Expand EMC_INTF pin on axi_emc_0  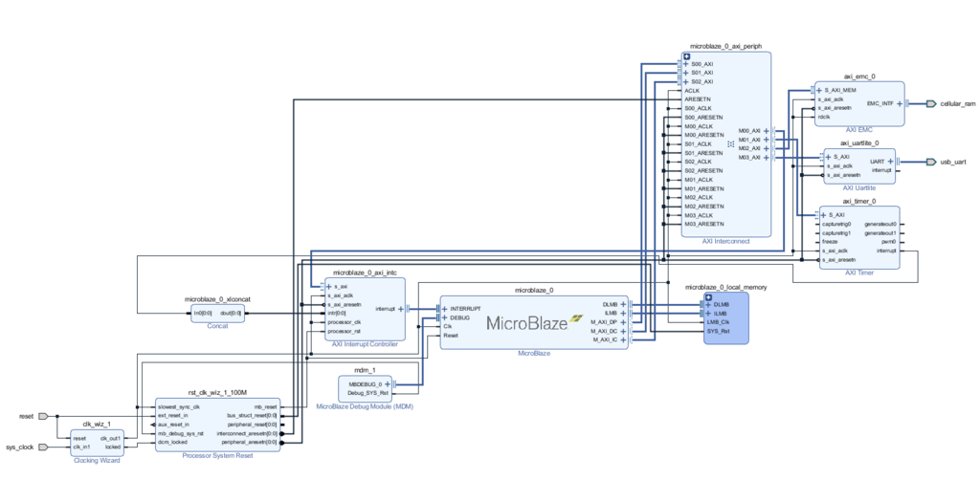(900, 103)
